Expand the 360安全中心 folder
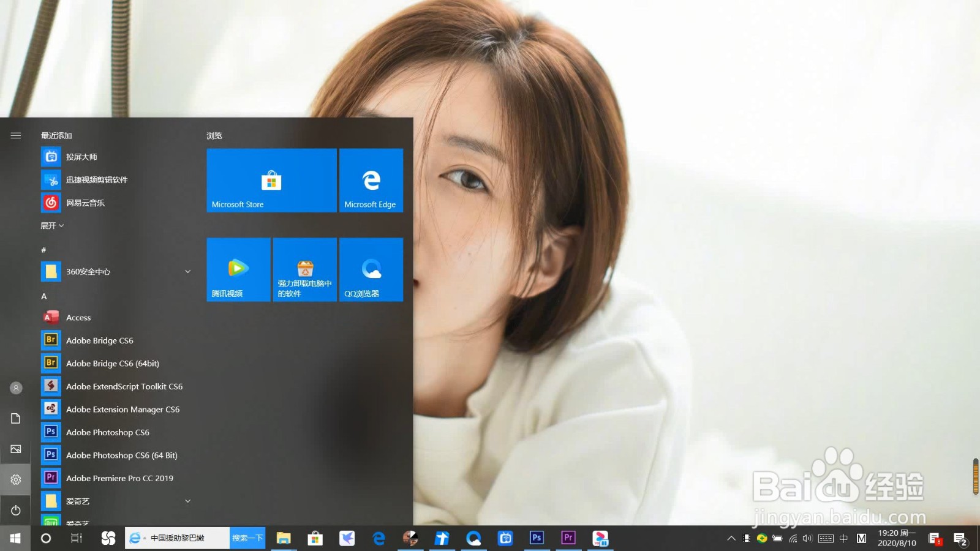Screen dimensions: 980x551 (187, 271)
